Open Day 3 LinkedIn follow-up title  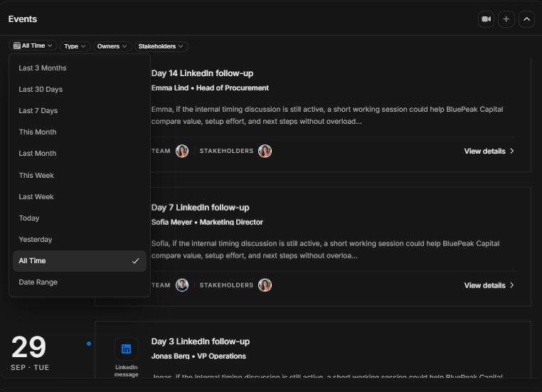(201, 341)
